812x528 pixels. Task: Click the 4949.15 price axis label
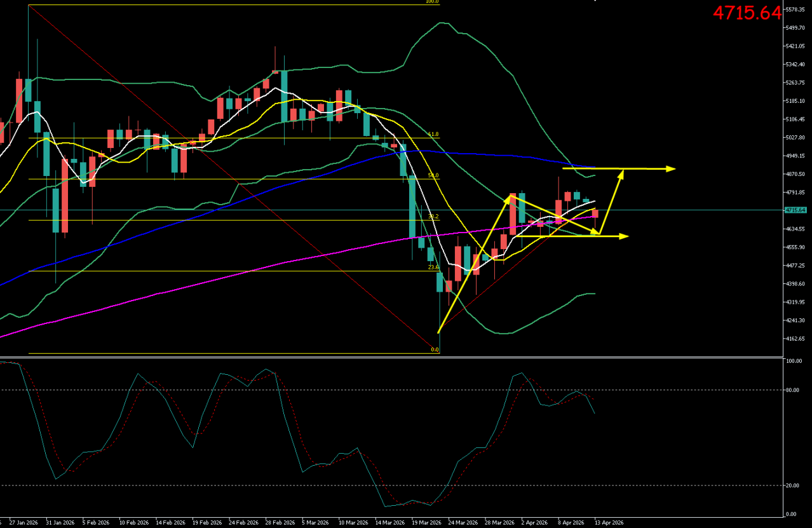[x=795, y=156]
